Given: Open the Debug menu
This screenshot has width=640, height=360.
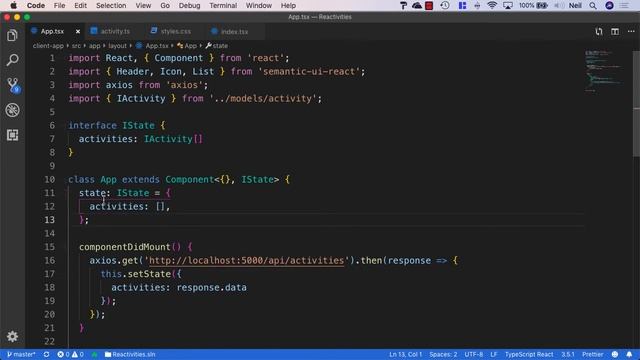Looking at the screenshot, I should (x=189, y=5).
